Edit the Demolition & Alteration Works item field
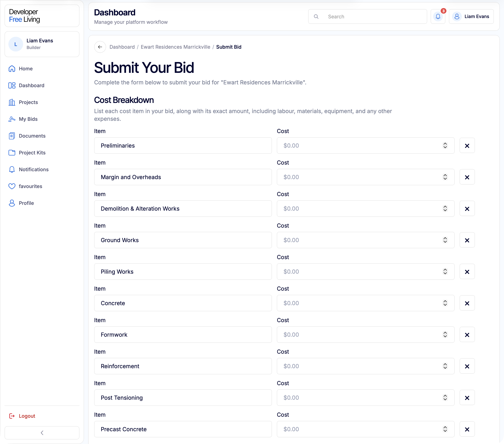504x444 pixels. point(183,209)
